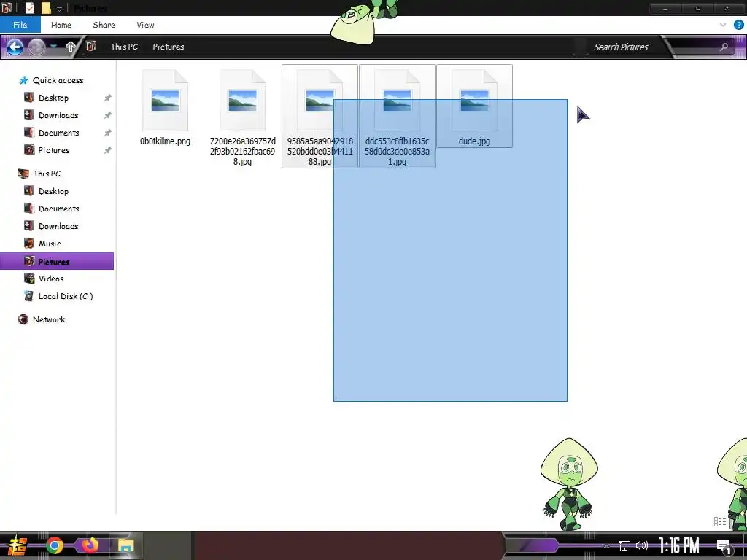Click the 0b0tkillme.png file name label

(x=166, y=141)
